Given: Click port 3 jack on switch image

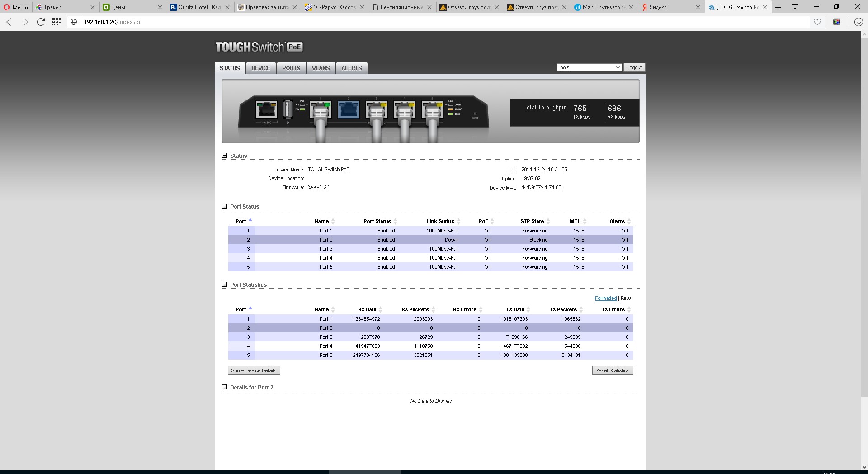Looking at the screenshot, I should [377, 109].
